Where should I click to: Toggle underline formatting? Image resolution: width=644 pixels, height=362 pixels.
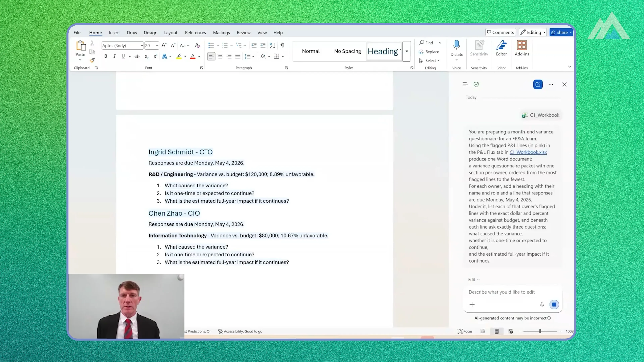123,56
